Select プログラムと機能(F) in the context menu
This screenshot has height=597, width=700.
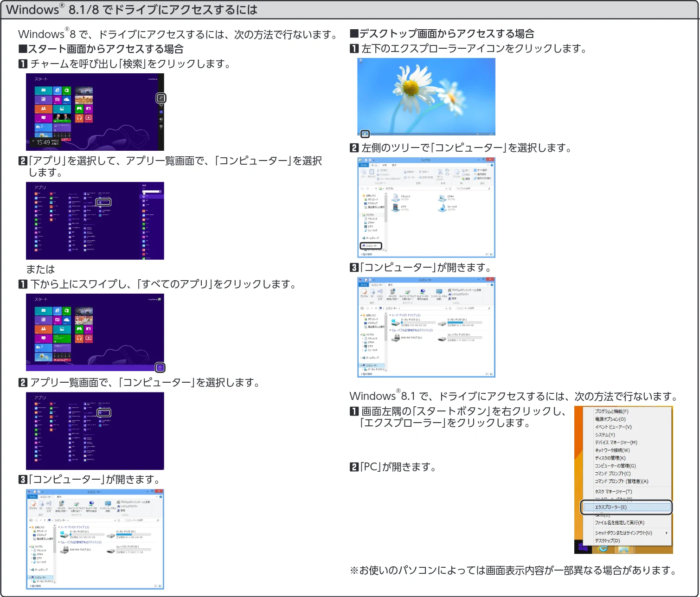coord(612,411)
